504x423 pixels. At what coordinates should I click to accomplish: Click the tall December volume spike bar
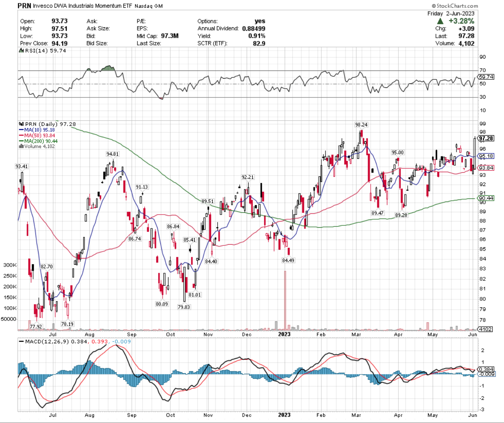[285, 300]
